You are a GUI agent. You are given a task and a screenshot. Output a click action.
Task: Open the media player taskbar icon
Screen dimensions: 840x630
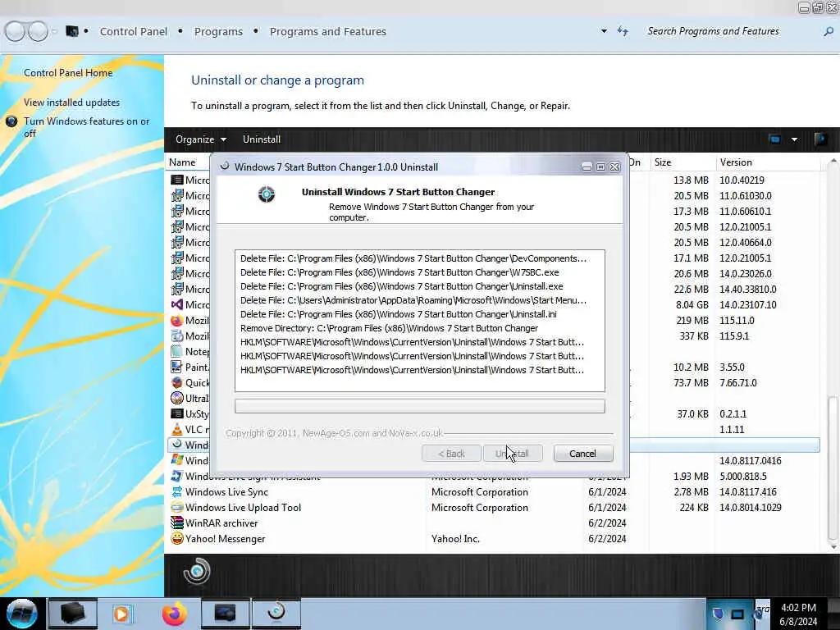pyautogui.click(x=121, y=614)
